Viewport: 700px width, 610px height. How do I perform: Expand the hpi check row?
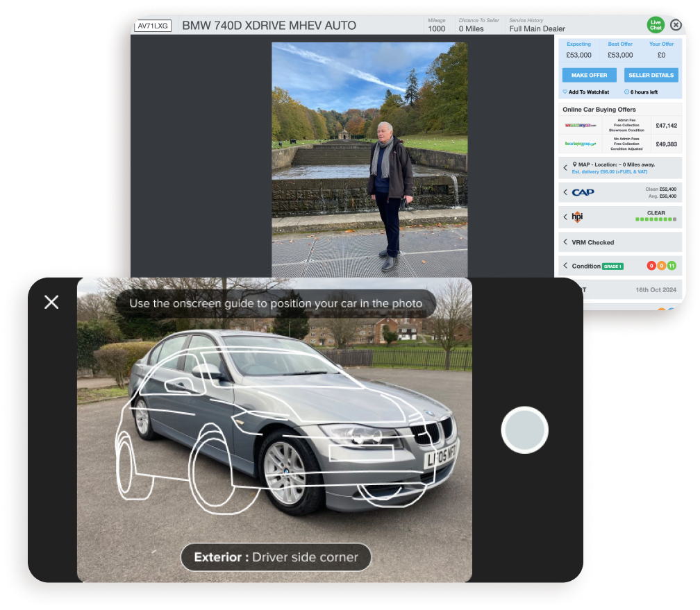tap(620, 217)
